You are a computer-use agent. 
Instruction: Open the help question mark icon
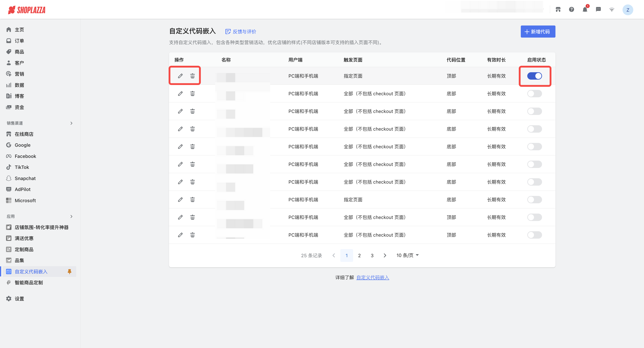point(571,9)
